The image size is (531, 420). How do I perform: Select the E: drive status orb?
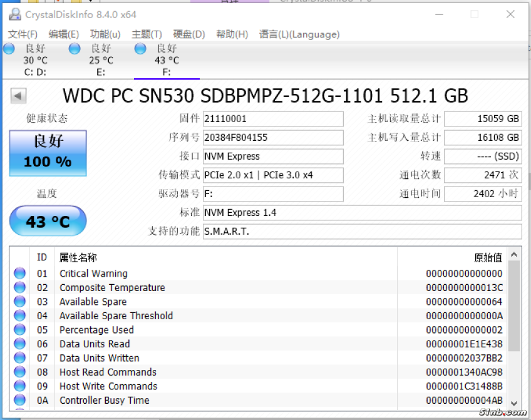[75, 49]
